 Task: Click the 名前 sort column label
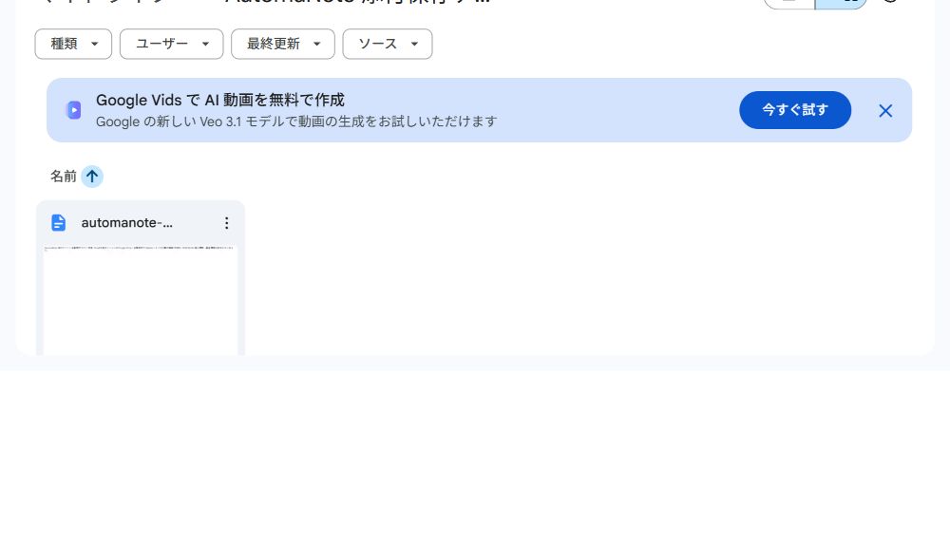click(x=63, y=177)
